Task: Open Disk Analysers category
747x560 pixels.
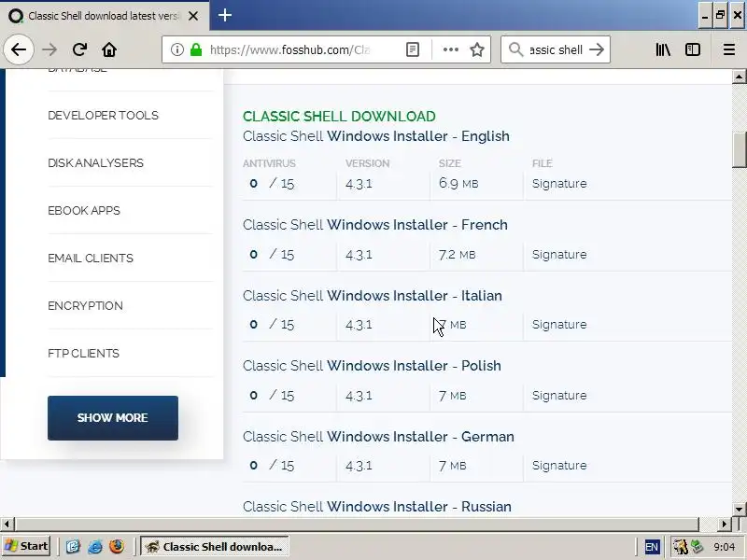Action: [x=95, y=162]
